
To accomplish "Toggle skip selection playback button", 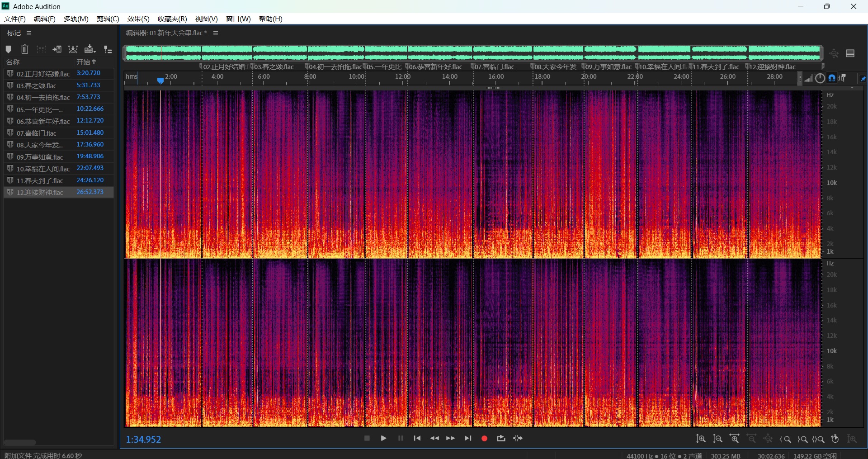I will [518, 438].
